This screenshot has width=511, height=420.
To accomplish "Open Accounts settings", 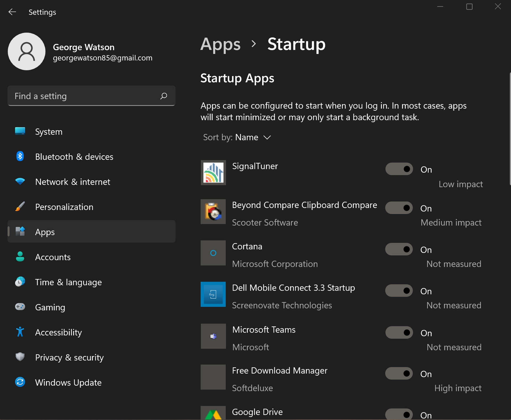I will point(92,257).
